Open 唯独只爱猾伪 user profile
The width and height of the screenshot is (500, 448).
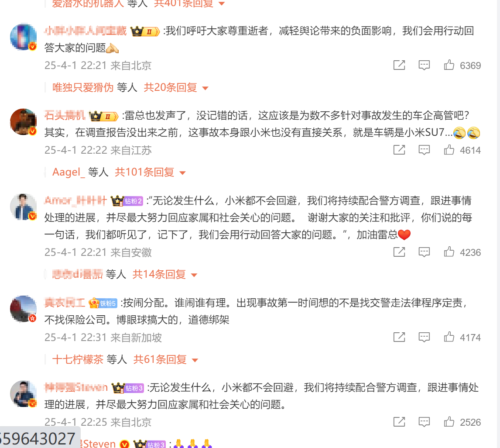point(83,87)
